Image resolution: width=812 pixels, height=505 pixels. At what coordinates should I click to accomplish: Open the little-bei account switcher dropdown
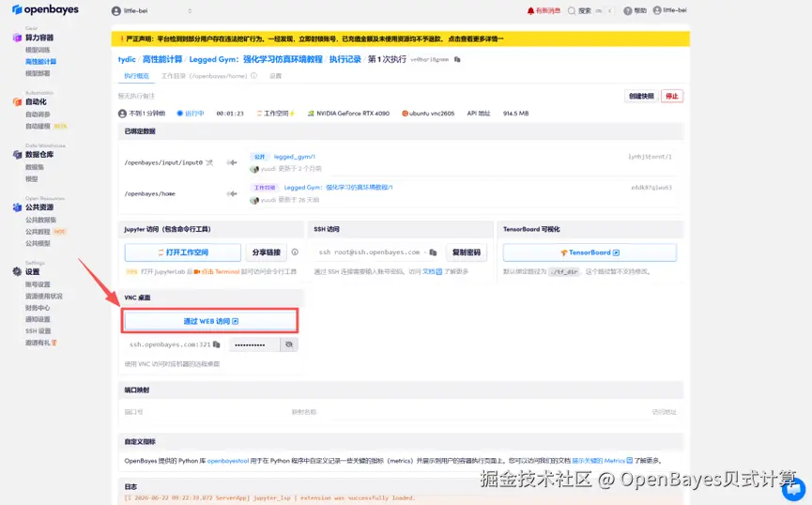[153, 11]
